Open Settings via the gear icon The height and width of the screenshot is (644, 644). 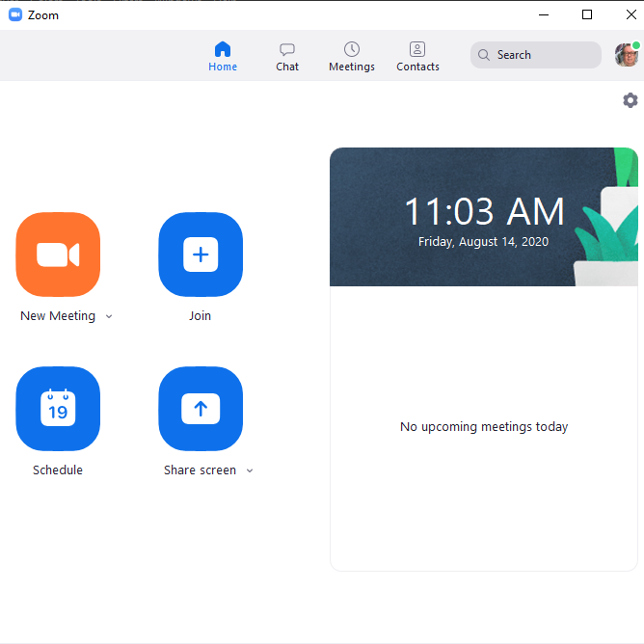[631, 100]
